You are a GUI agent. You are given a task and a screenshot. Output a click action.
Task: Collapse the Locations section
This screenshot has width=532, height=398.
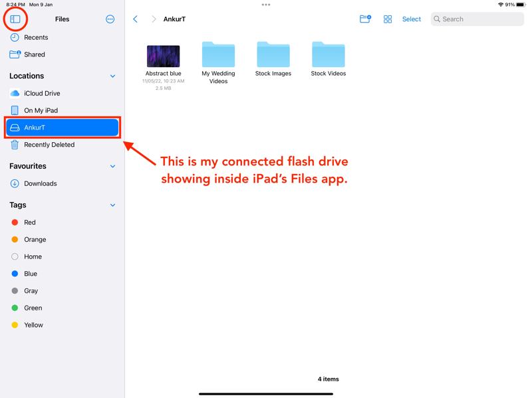pos(112,76)
